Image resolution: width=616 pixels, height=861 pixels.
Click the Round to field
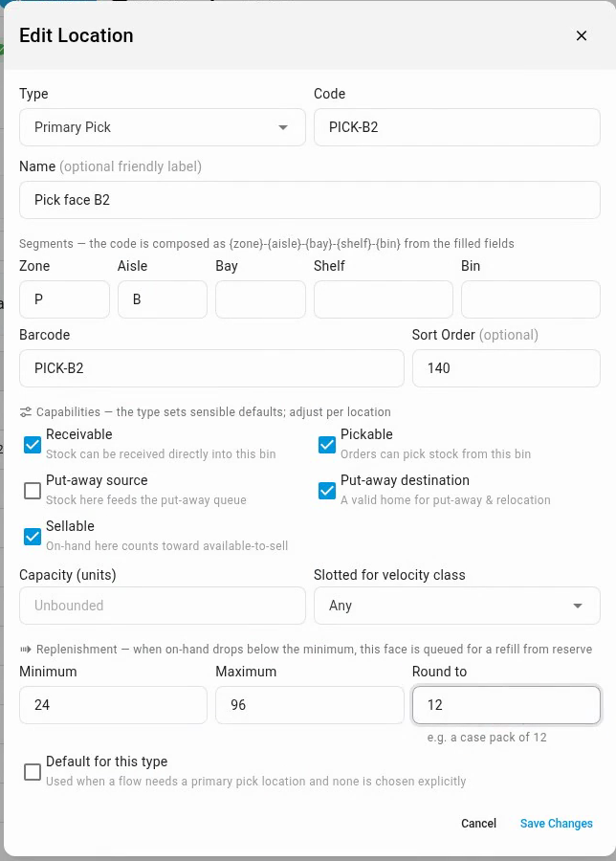(x=506, y=705)
